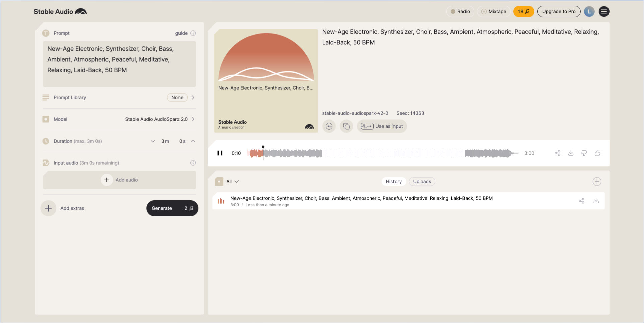Share the history row track
644x323 pixels.
coord(581,201)
